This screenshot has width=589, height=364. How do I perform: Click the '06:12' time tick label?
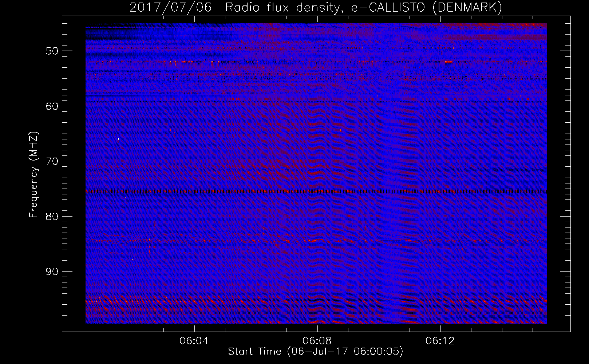coord(440,341)
